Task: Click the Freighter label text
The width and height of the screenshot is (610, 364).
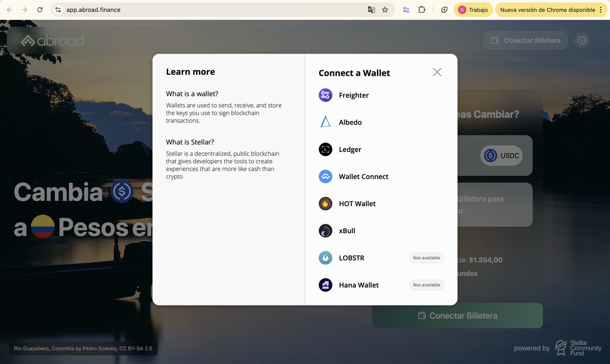Action: point(354,95)
